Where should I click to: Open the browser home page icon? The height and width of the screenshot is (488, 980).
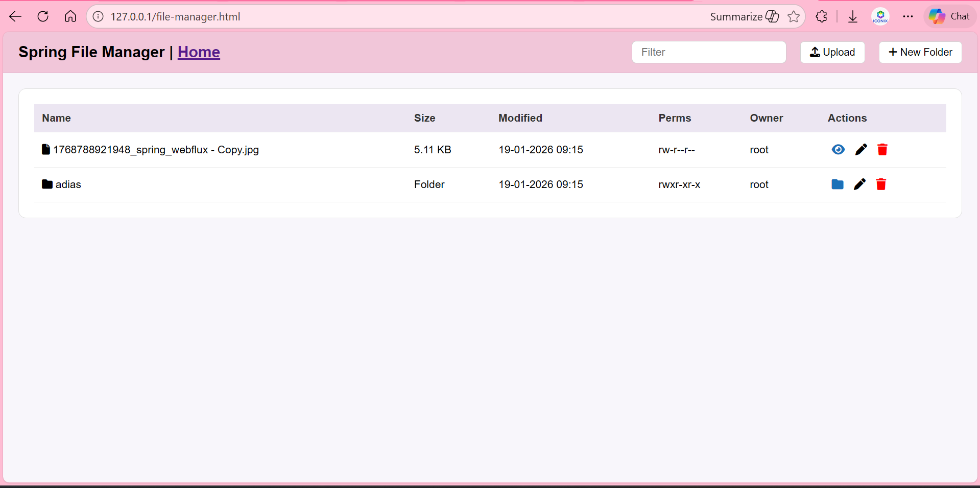point(70,17)
